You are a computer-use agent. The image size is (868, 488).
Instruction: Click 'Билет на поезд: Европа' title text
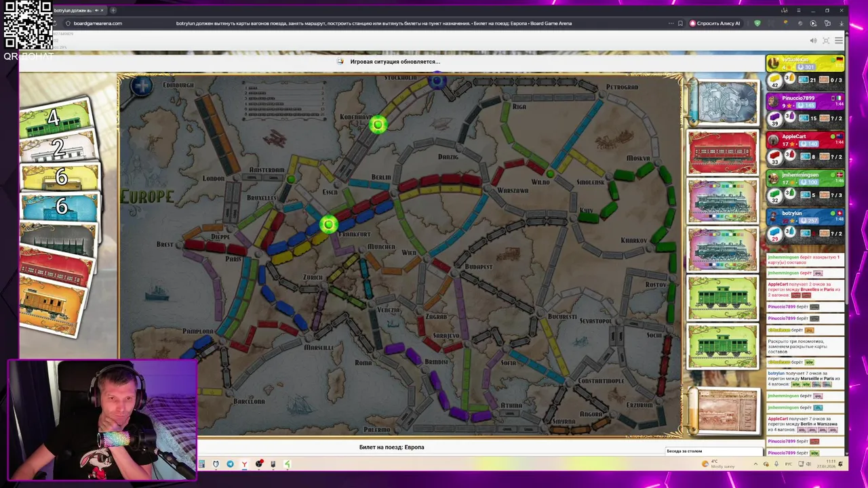pyautogui.click(x=391, y=447)
